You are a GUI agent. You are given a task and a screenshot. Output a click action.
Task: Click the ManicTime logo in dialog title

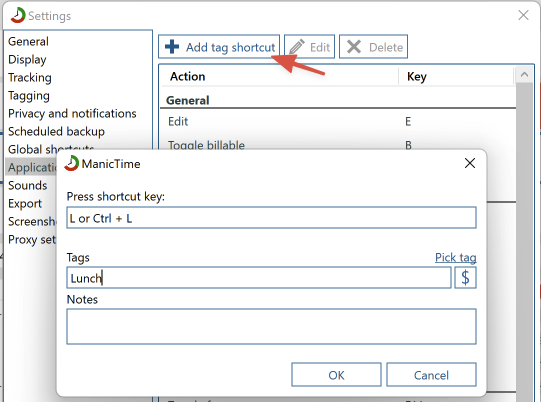(x=72, y=163)
